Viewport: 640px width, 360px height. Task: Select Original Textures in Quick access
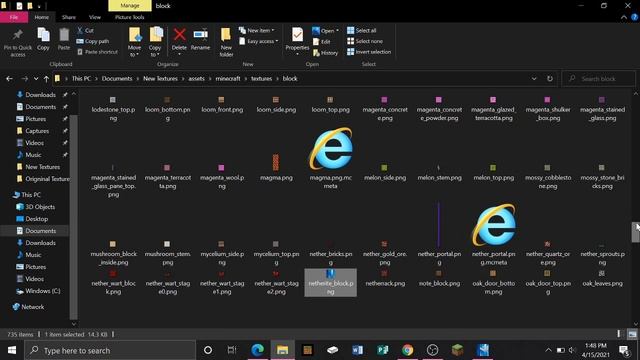43,179
